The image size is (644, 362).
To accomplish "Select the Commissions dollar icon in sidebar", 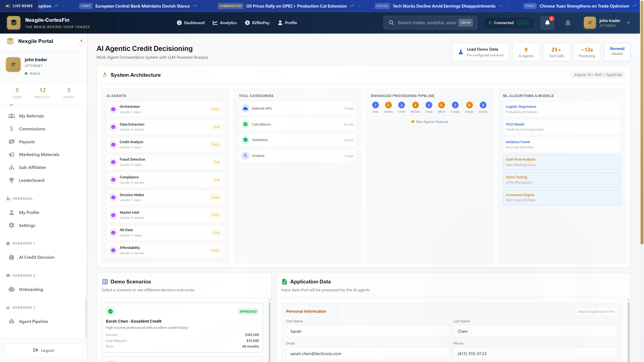I will tap(12, 129).
